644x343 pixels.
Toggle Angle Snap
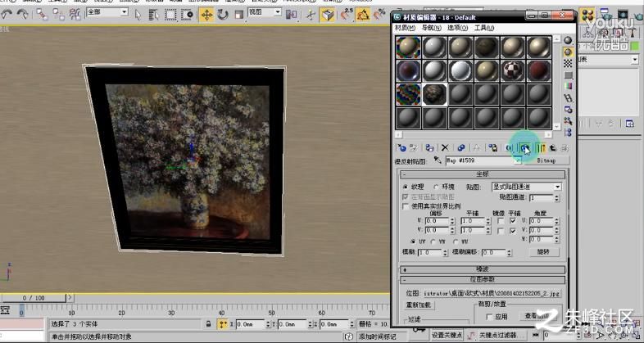(363, 16)
